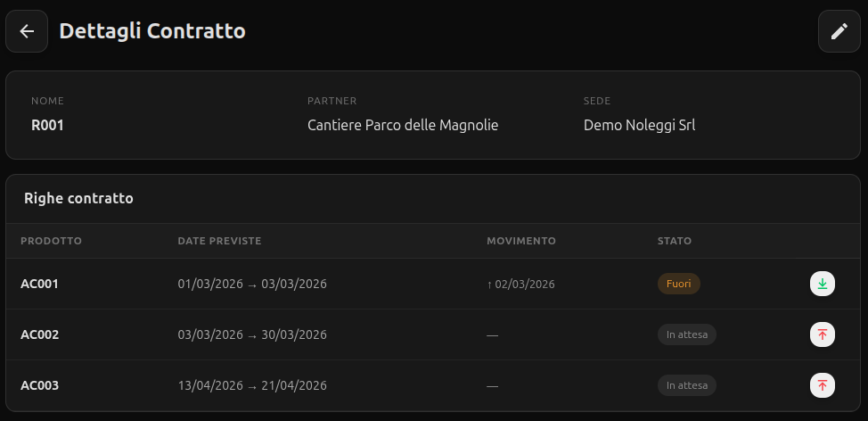868x421 pixels.
Task: Select product AC001 in contract rows
Action: click(39, 284)
